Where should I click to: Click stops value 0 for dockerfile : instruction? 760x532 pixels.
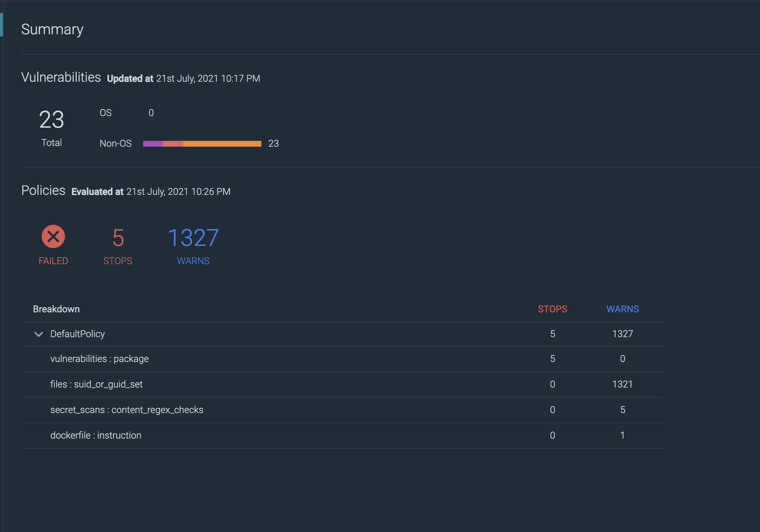click(x=553, y=435)
